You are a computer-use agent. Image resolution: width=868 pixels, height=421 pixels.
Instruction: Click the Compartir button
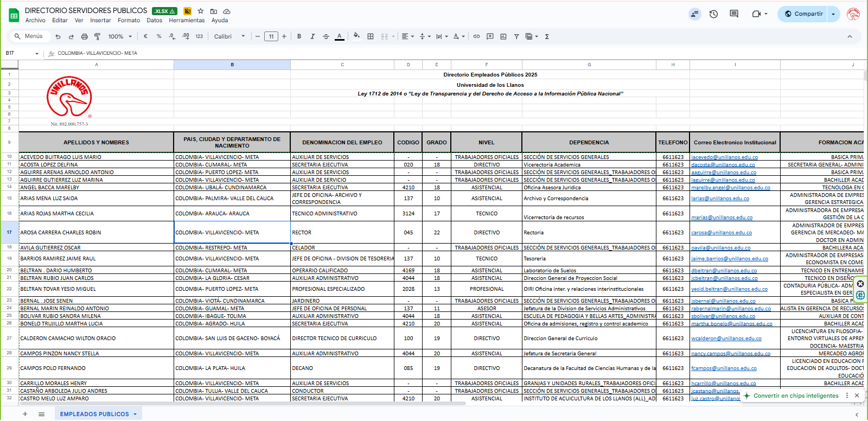803,14
